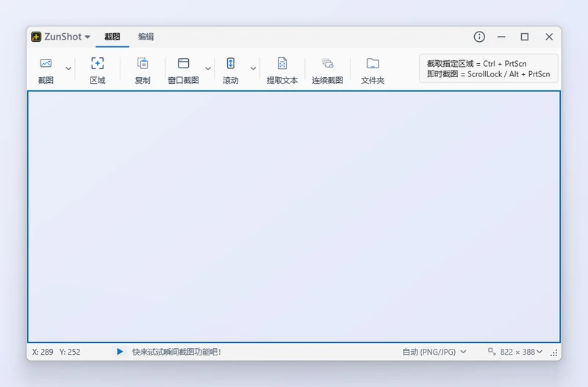Click the 快来试试瞬间截图功能吧! hint text

point(176,352)
